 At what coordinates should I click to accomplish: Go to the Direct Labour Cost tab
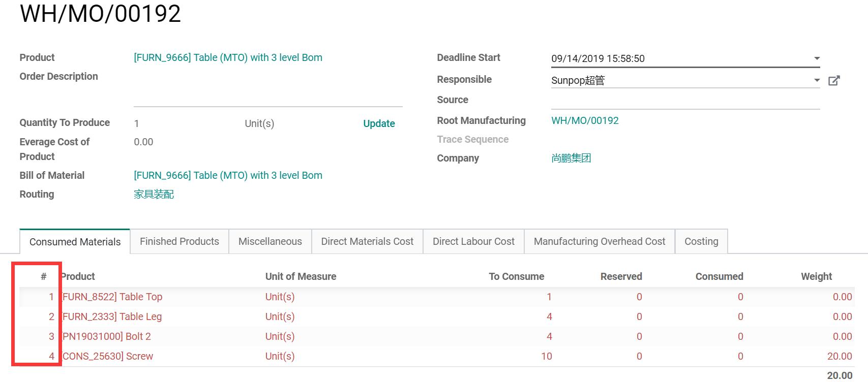(473, 241)
